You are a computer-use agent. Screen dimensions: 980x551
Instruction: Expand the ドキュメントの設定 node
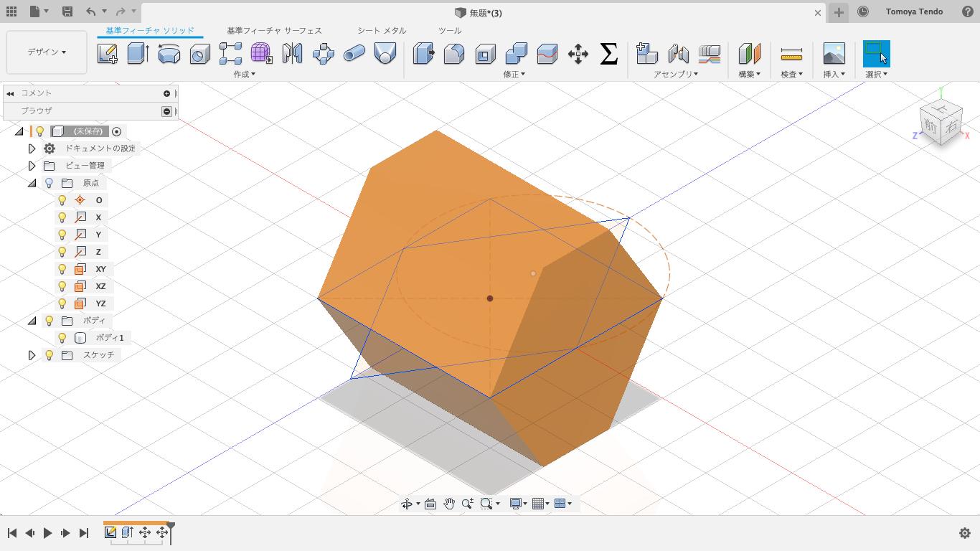coord(32,149)
